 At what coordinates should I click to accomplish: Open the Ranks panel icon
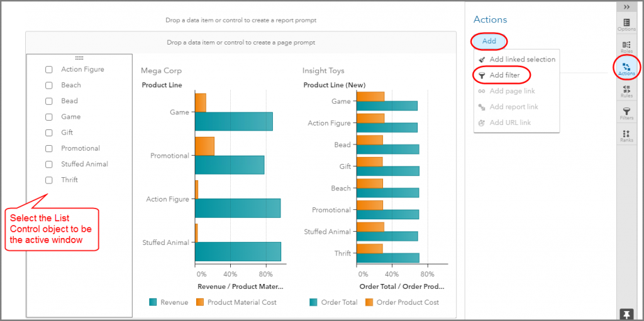pos(626,136)
